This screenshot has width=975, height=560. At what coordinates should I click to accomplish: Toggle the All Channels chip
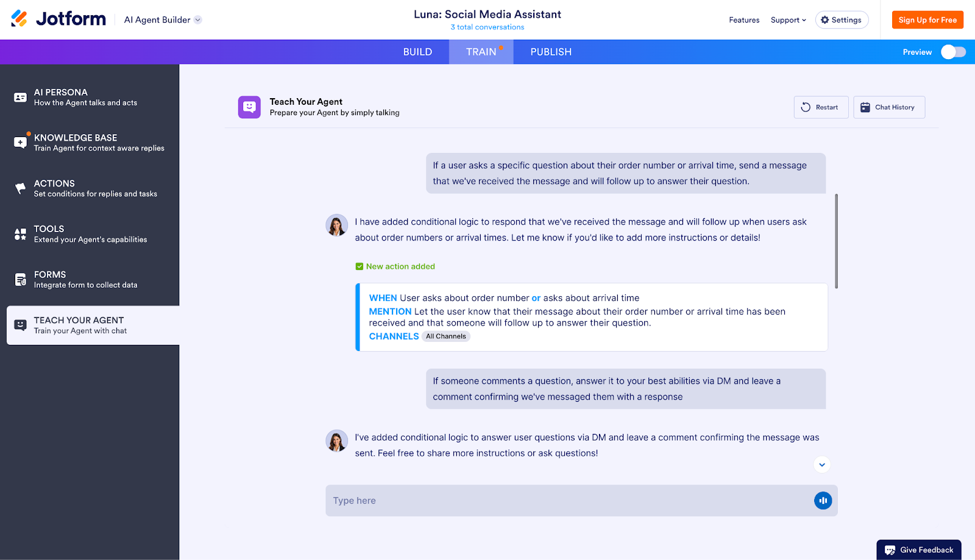(445, 336)
